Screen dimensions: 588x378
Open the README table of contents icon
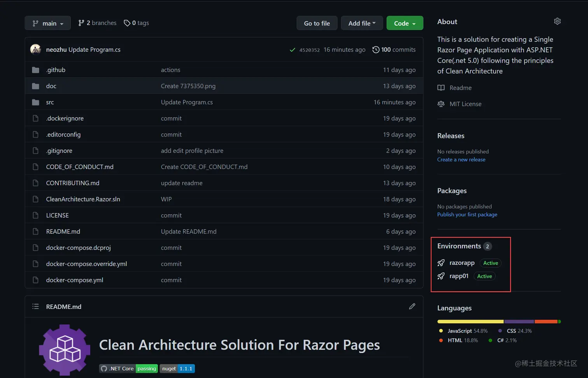[x=35, y=306]
